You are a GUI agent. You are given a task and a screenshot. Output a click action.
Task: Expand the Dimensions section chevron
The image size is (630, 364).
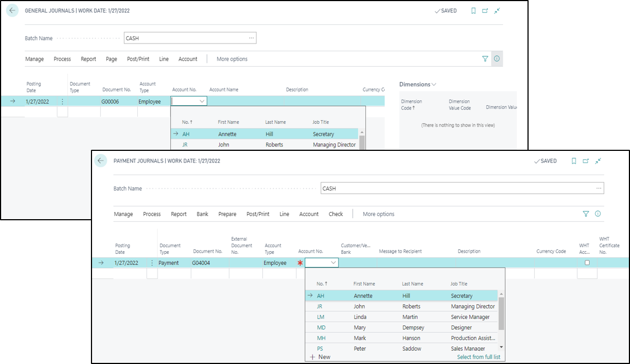[434, 84]
